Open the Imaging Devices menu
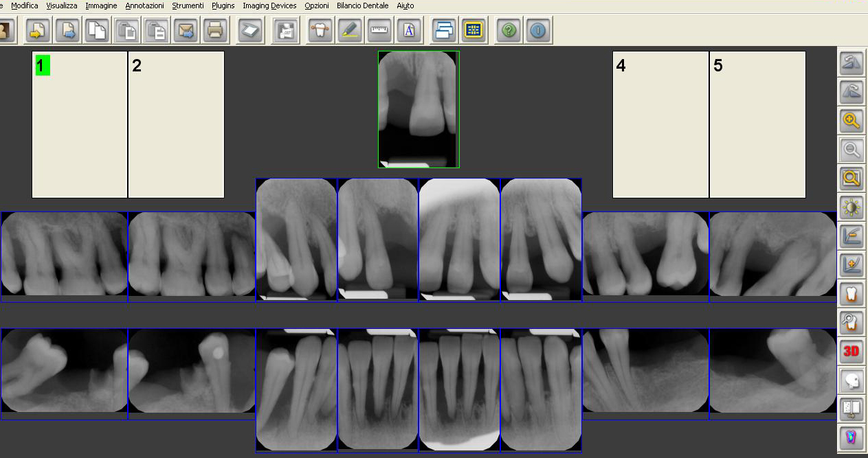868x458 pixels. tap(270, 5)
